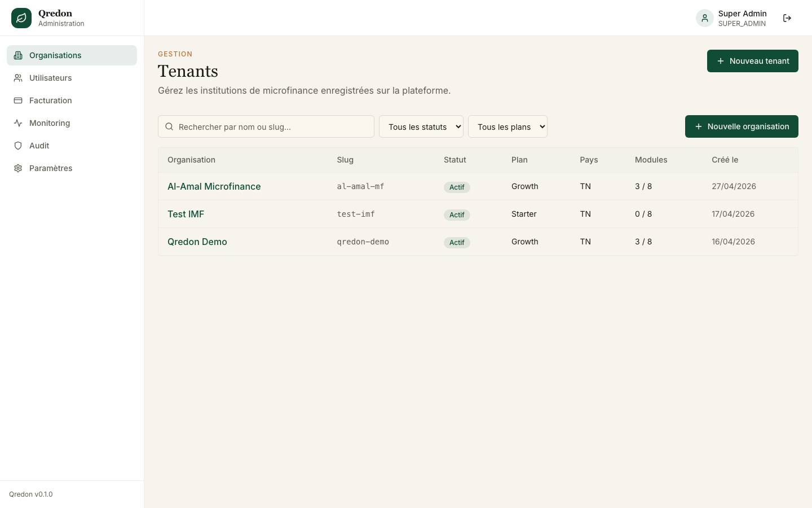The width and height of the screenshot is (812, 508).
Task: Click the Tenants page heading
Action: pos(188,71)
